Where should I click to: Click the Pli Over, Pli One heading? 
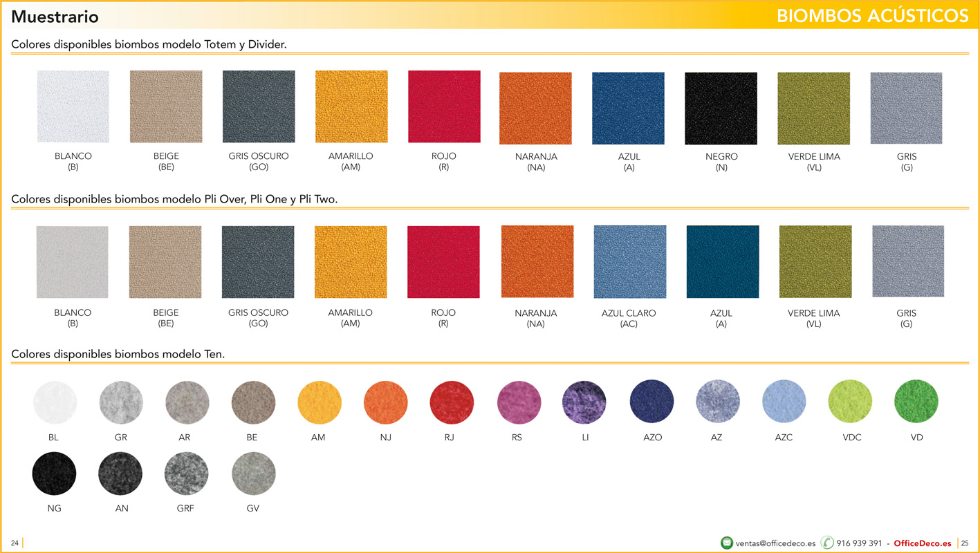[174, 199]
